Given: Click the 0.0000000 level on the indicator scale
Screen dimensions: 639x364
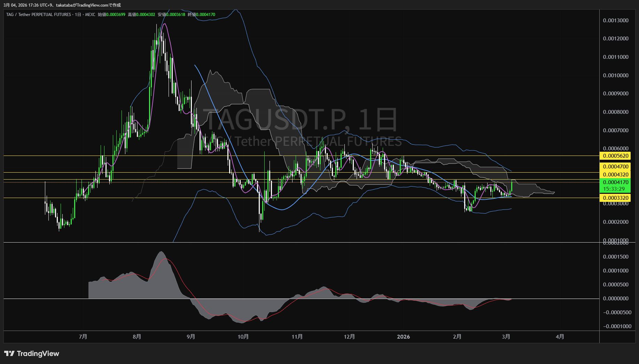Looking at the screenshot, I should click(x=616, y=299).
